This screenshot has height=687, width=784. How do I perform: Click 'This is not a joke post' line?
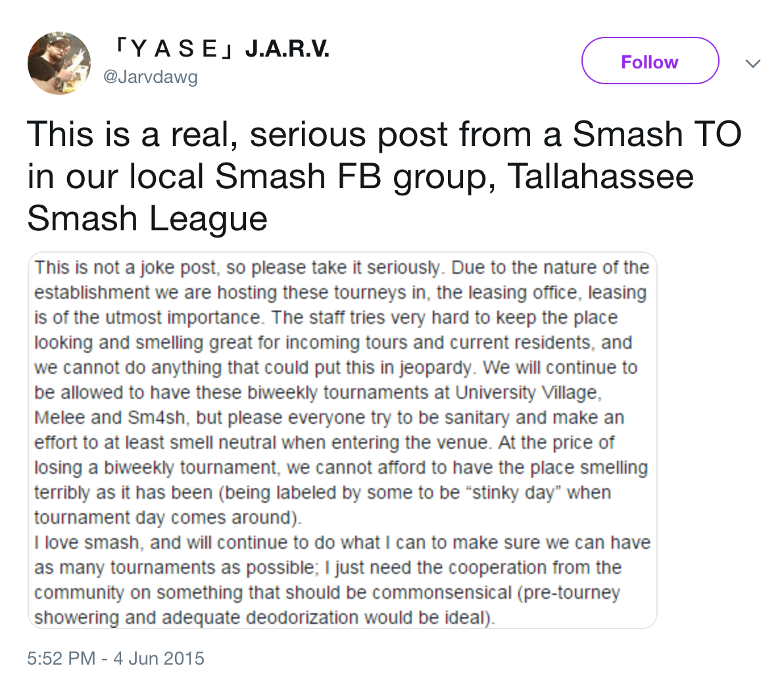tap(341, 268)
